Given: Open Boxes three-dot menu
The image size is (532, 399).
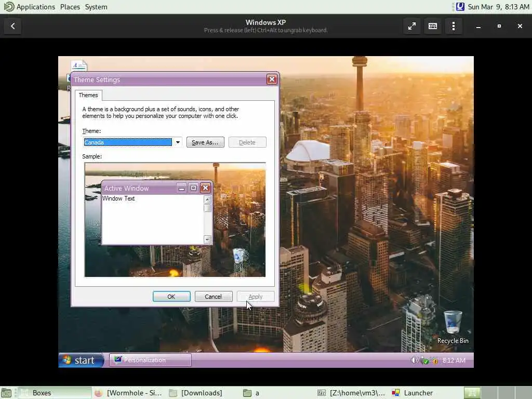Looking at the screenshot, I should click(x=454, y=26).
